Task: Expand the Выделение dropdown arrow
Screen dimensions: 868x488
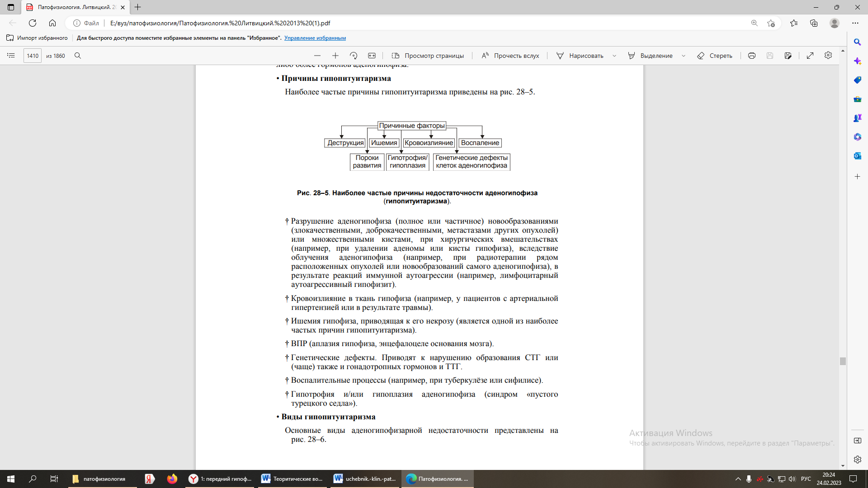Action: (684, 56)
